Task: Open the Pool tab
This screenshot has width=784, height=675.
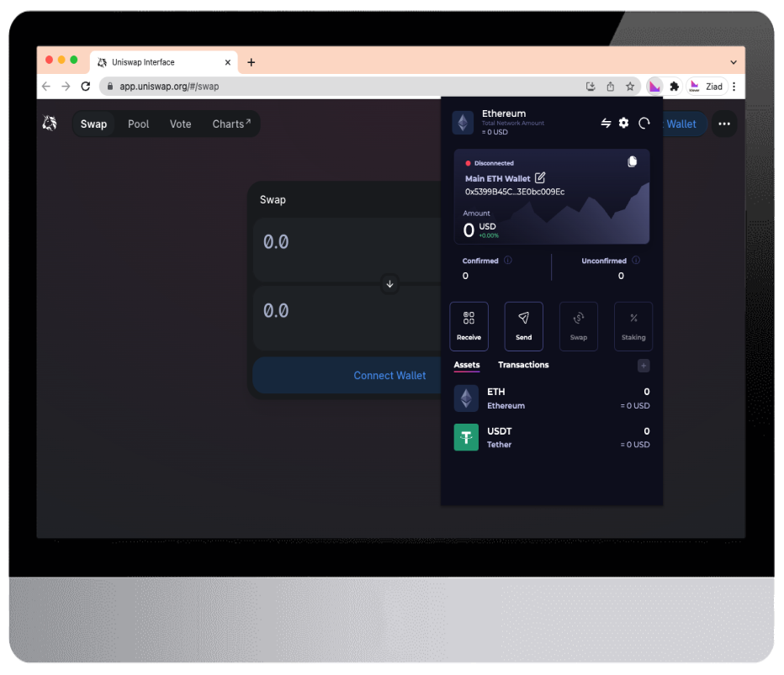Action: pos(139,124)
